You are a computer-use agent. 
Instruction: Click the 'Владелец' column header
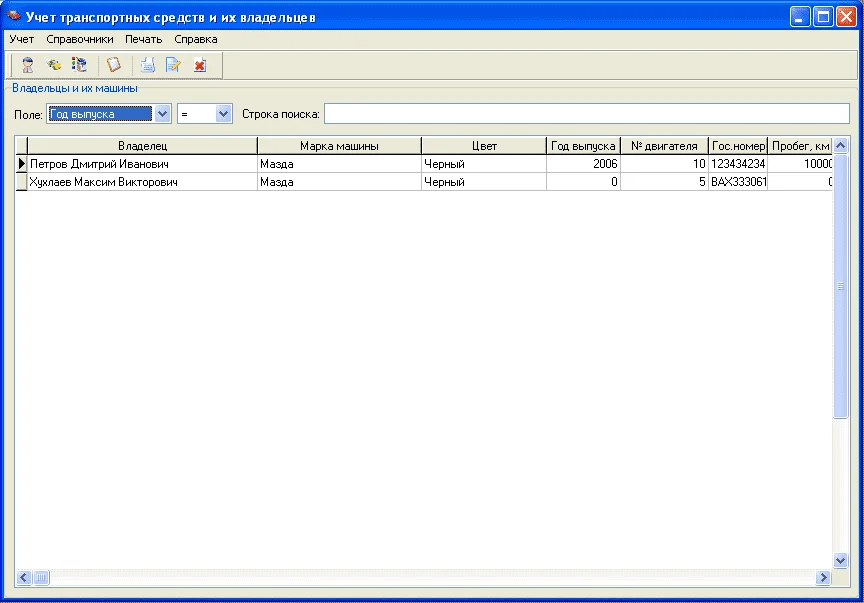point(142,146)
